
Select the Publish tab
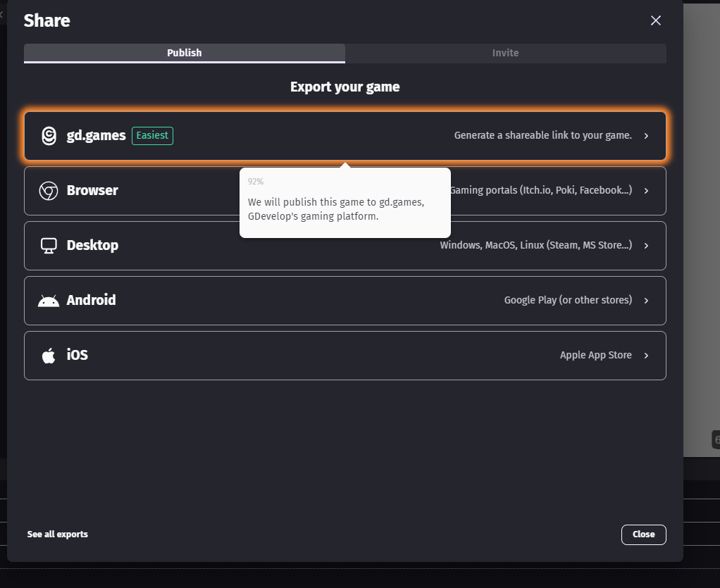(184, 53)
